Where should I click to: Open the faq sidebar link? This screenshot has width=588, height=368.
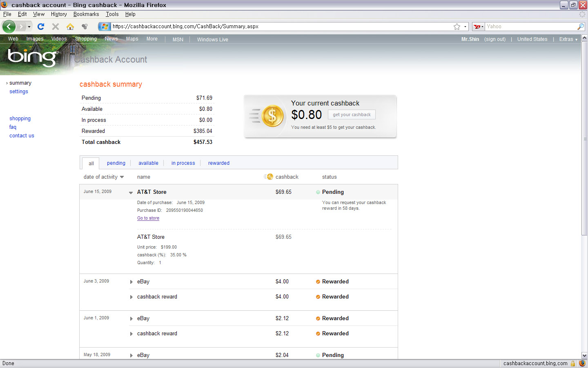click(x=13, y=127)
